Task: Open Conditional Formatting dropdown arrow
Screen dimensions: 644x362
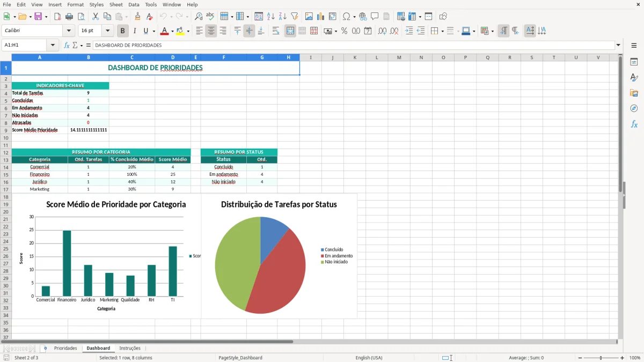Action: (492, 31)
